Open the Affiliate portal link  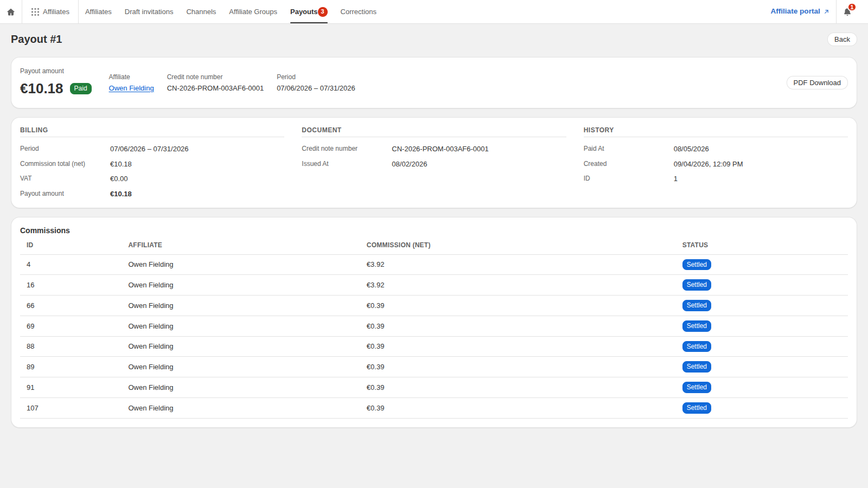pos(795,11)
